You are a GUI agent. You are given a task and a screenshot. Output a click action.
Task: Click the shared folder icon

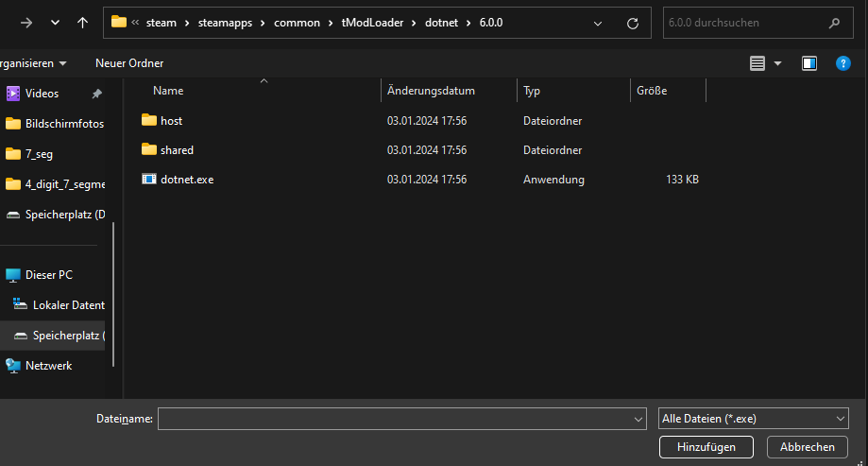(x=149, y=149)
